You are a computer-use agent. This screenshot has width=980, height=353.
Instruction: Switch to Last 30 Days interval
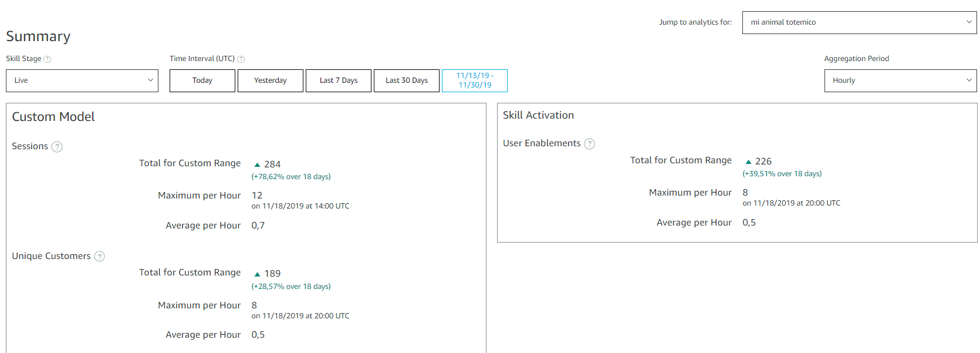click(x=407, y=80)
